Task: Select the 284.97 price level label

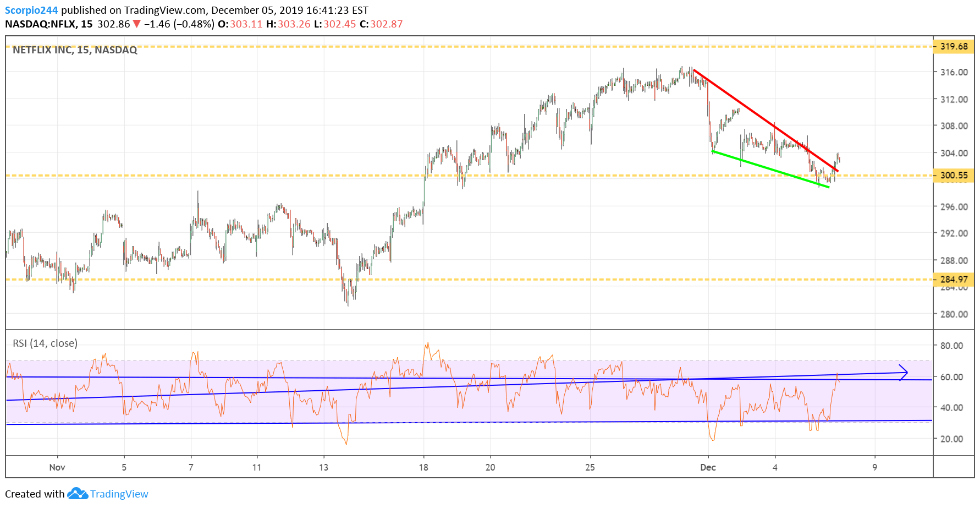Action: point(954,279)
